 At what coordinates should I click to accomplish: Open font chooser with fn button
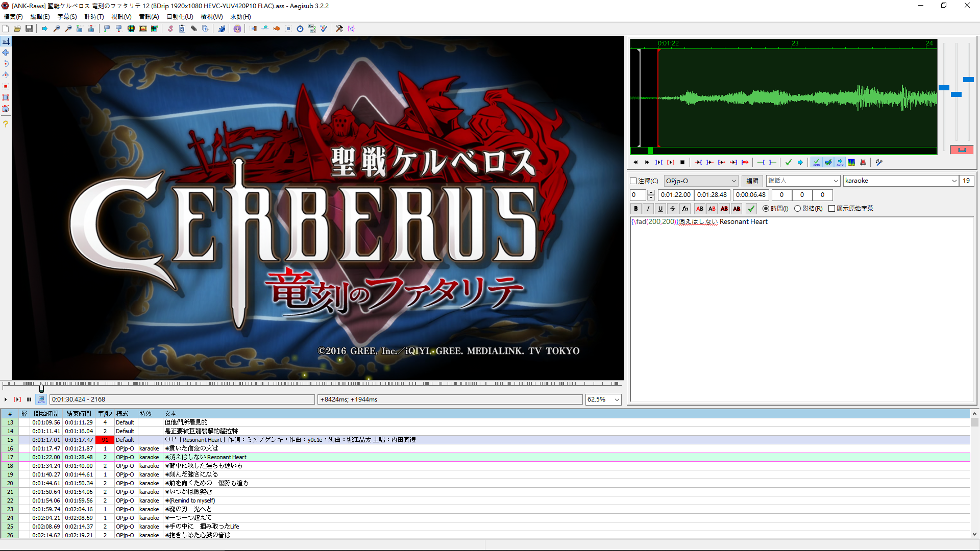pyautogui.click(x=685, y=208)
